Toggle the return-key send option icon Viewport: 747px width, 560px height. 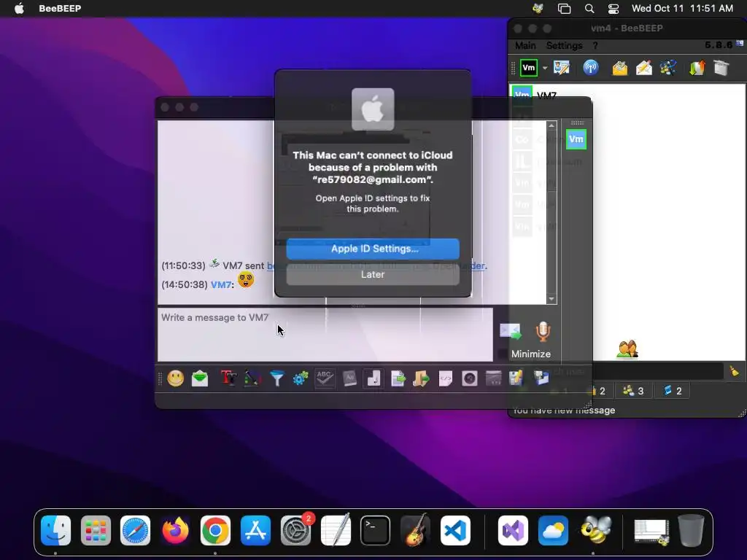[373, 378]
